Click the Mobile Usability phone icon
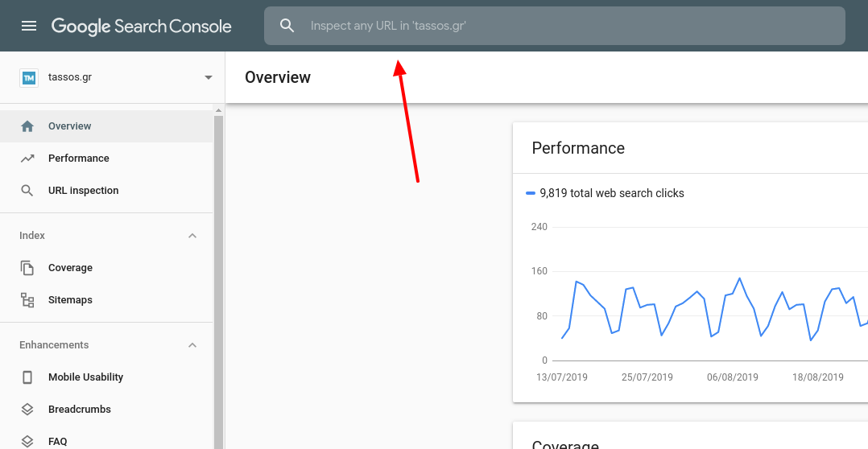The width and height of the screenshot is (868, 449). (x=27, y=377)
